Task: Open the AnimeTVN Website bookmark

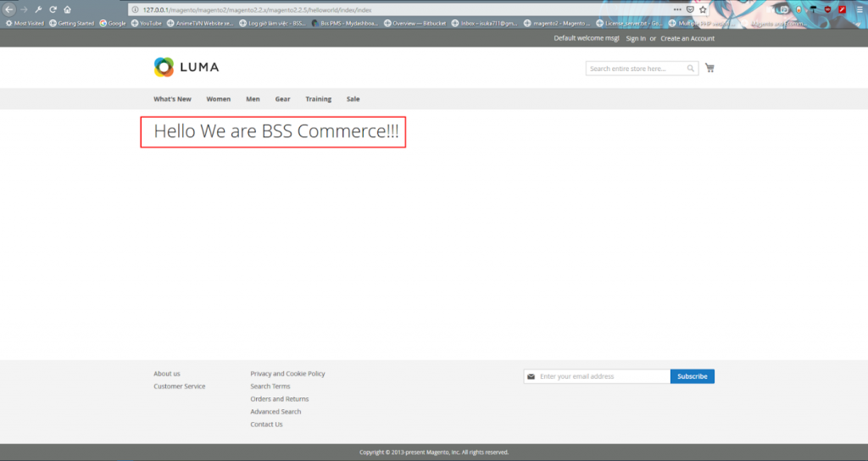Action: click(x=200, y=23)
